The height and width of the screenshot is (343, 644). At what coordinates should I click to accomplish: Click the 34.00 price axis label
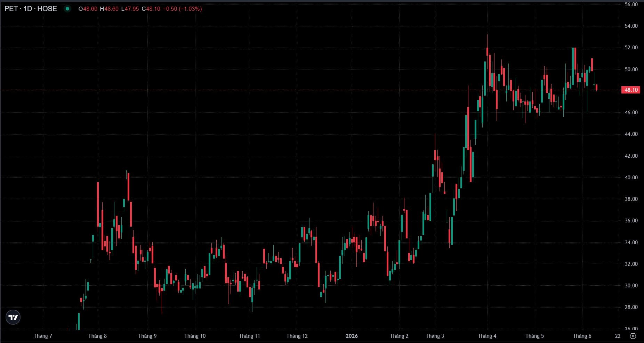click(631, 243)
